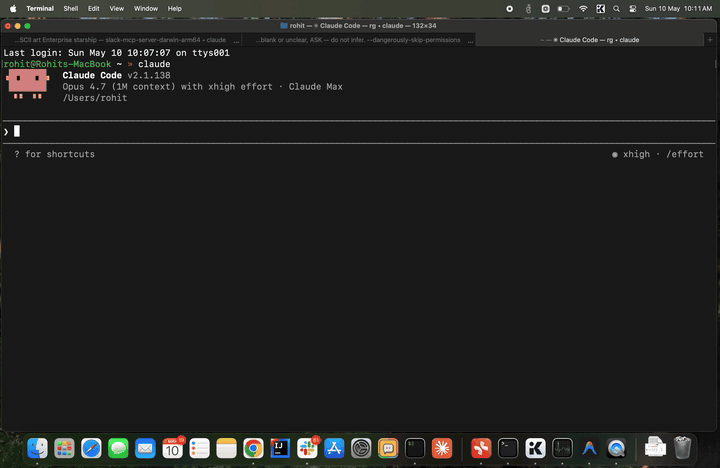Open Launchpad from the Dock
The image size is (720, 468).
64,448
